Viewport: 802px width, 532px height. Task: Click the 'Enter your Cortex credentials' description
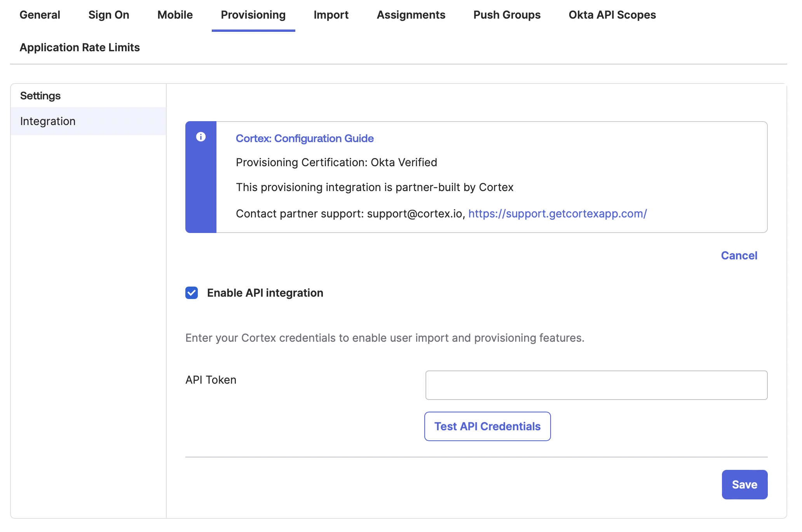coord(385,338)
